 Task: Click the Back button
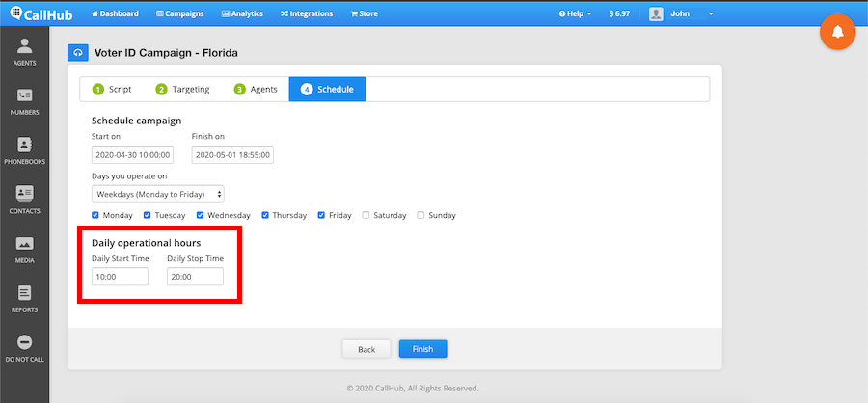366,349
